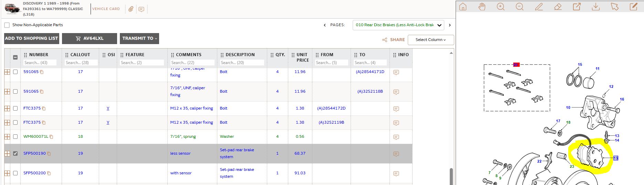
Task: Open info comment for WM600071L row
Action: pos(396,137)
